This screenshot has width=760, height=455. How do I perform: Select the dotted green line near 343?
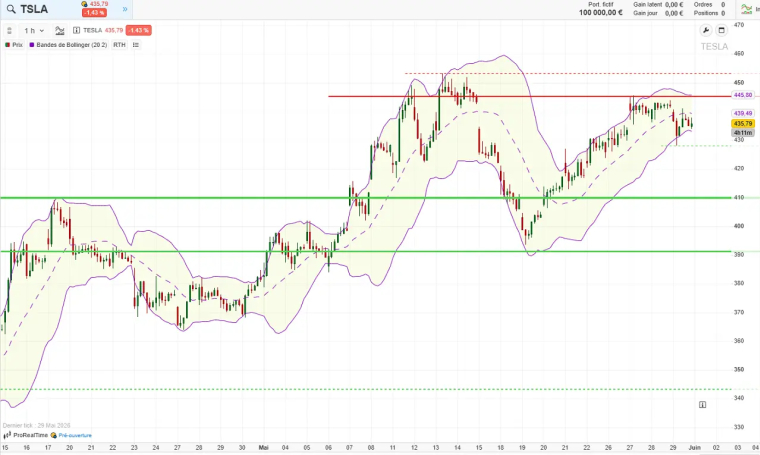[x=365, y=389]
